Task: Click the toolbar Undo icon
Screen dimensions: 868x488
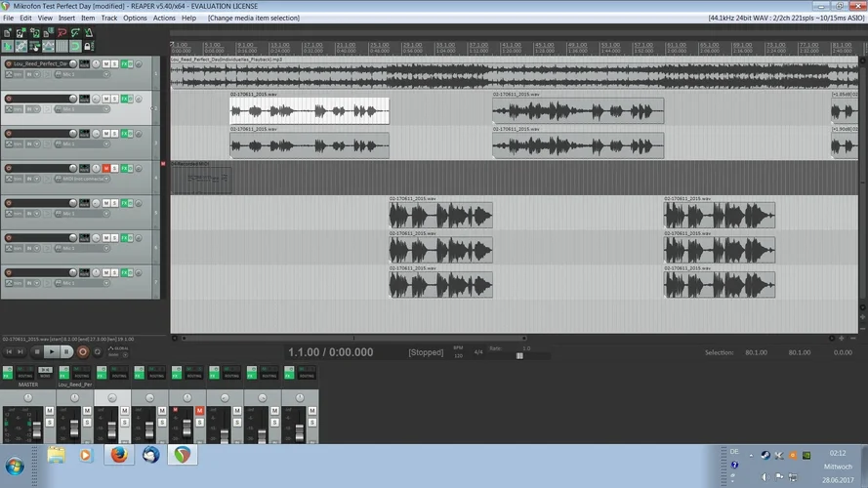Action: pyautogui.click(x=61, y=32)
